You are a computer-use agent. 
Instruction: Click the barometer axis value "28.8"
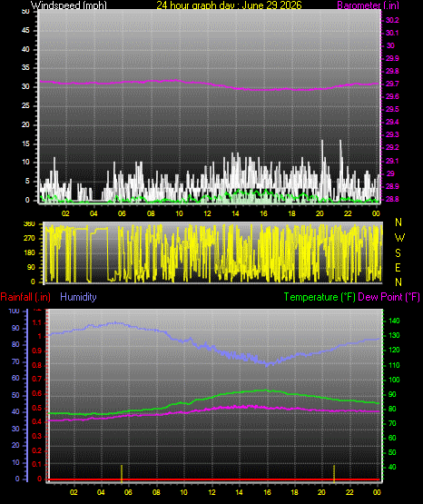pos(392,199)
